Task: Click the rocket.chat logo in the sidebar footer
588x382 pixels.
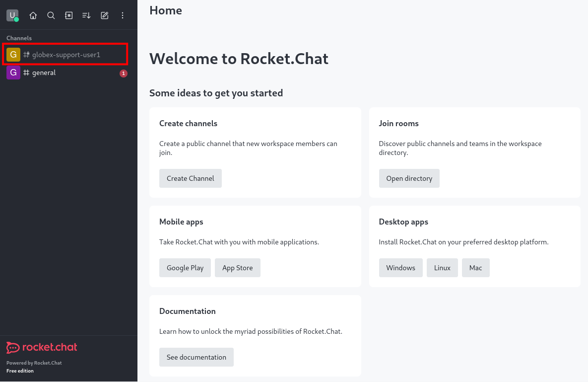Action: 42,348
